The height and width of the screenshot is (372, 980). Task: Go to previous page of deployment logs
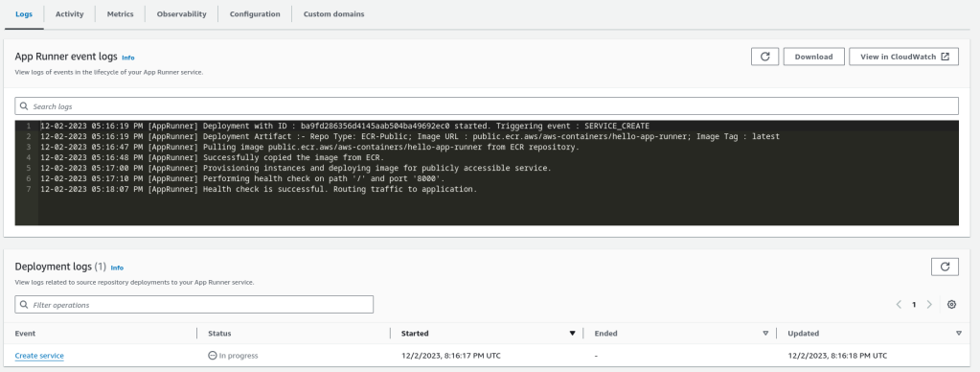pos(899,305)
